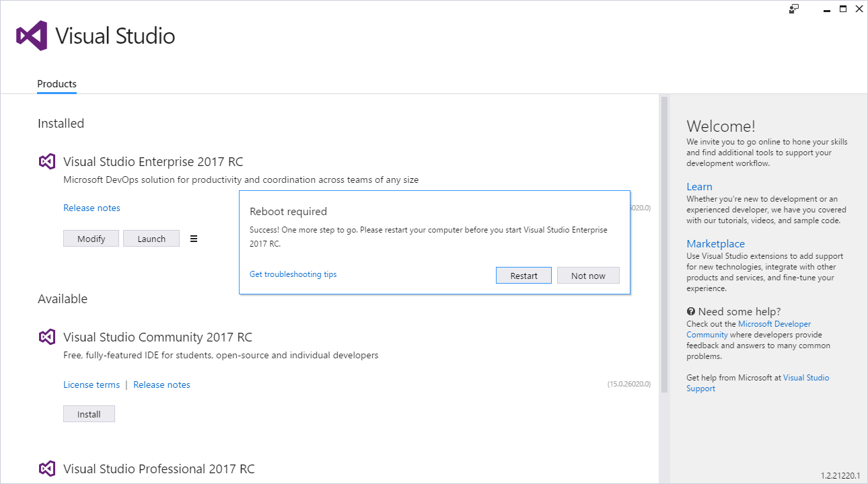Click Visual Studio Community 2017 RC title

pyautogui.click(x=157, y=337)
